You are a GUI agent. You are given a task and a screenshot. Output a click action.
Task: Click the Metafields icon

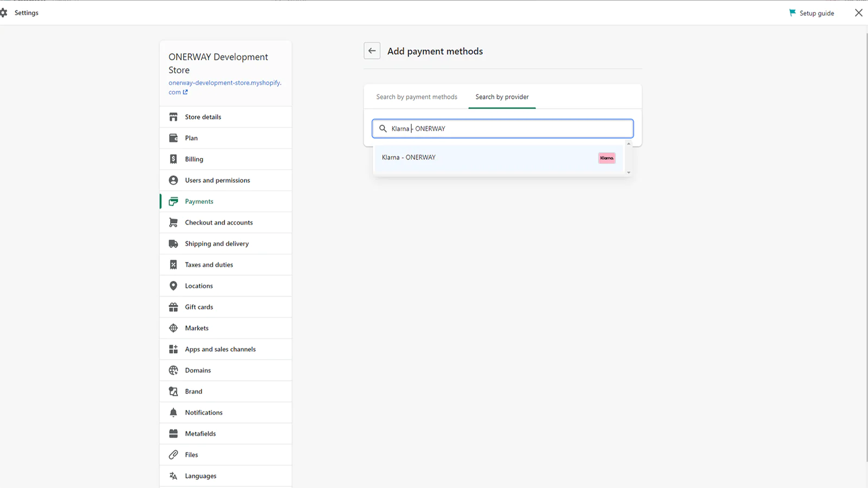174,434
